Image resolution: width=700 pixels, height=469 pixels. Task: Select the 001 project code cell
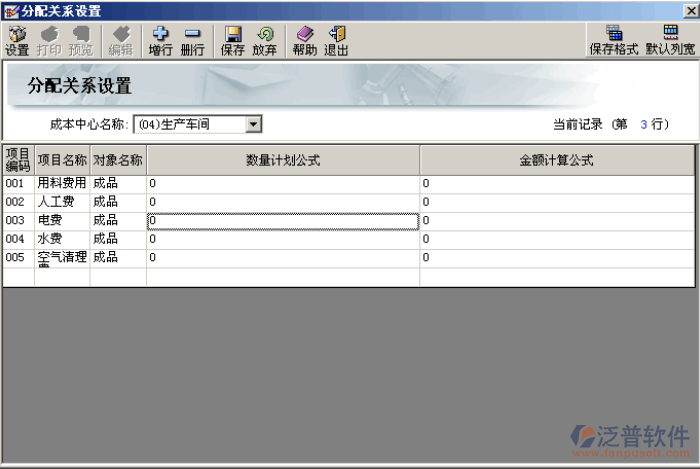(19, 184)
